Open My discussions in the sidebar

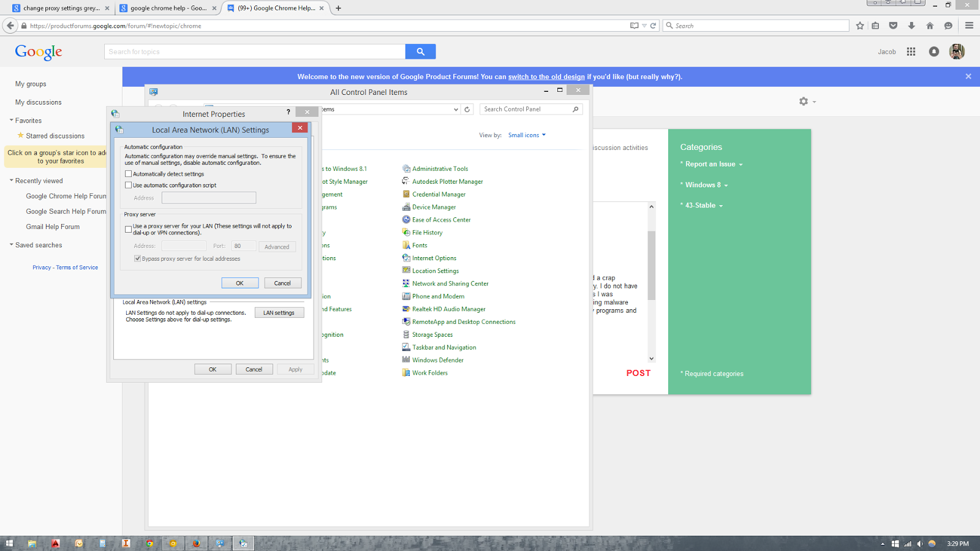coord(39,102)
